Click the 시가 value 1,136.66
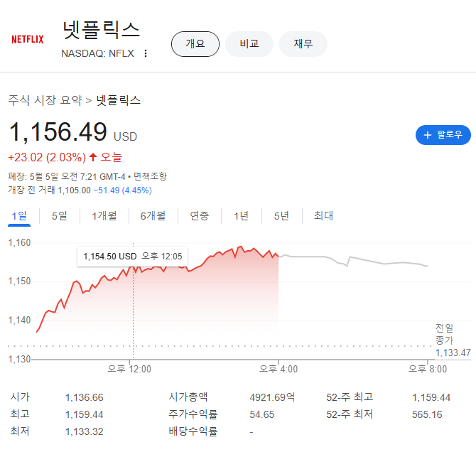The width and height of the screenshot is (476, 452). [x=85, y=397]
